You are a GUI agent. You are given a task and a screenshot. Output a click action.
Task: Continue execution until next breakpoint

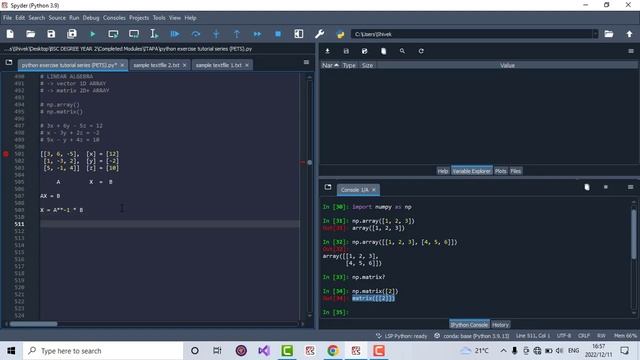[x=257, y=34]
